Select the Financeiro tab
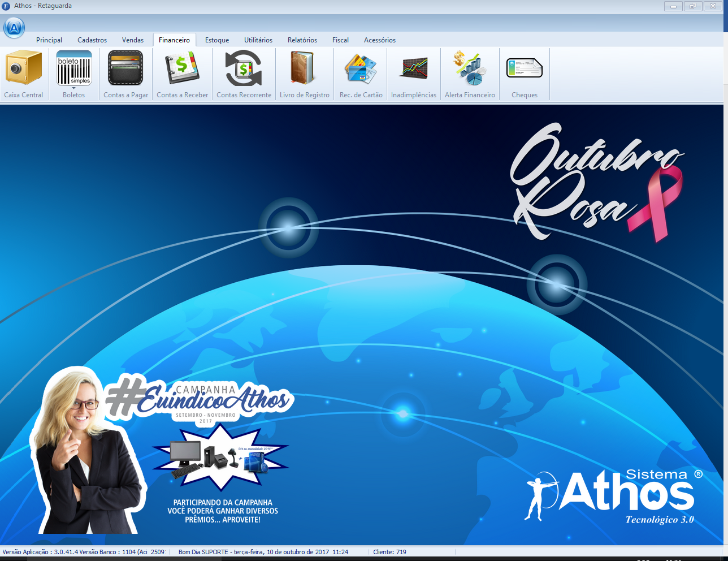The image size is (728, 561). click(175, 40)
